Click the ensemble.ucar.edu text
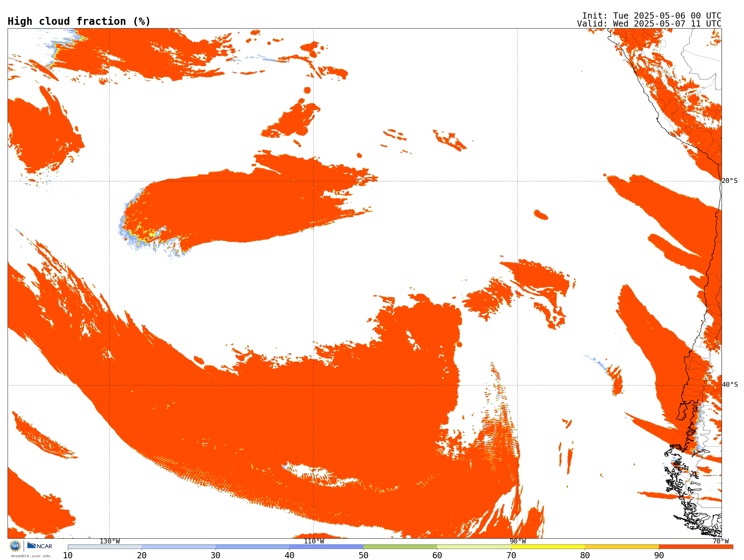The width and height of the screenshot is (744, 560). click(31, 556)
